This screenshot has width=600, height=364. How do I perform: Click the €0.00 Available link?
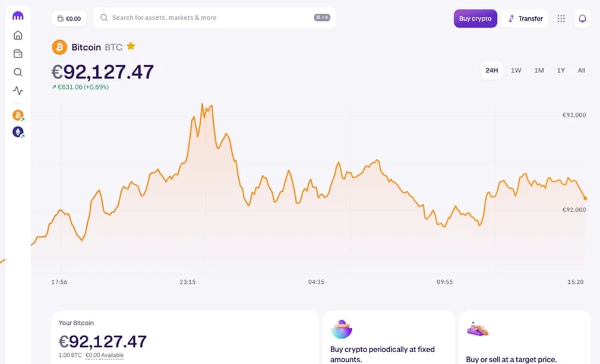tap(105, 355)
